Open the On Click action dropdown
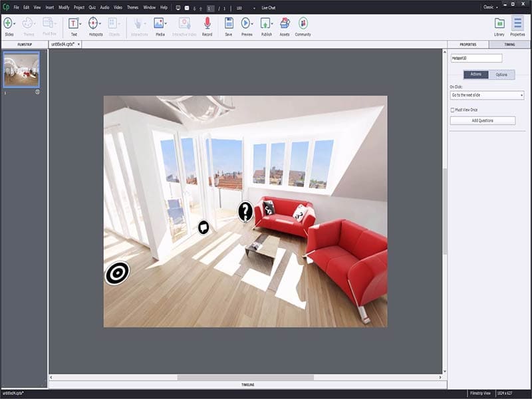 coord(487,96)
